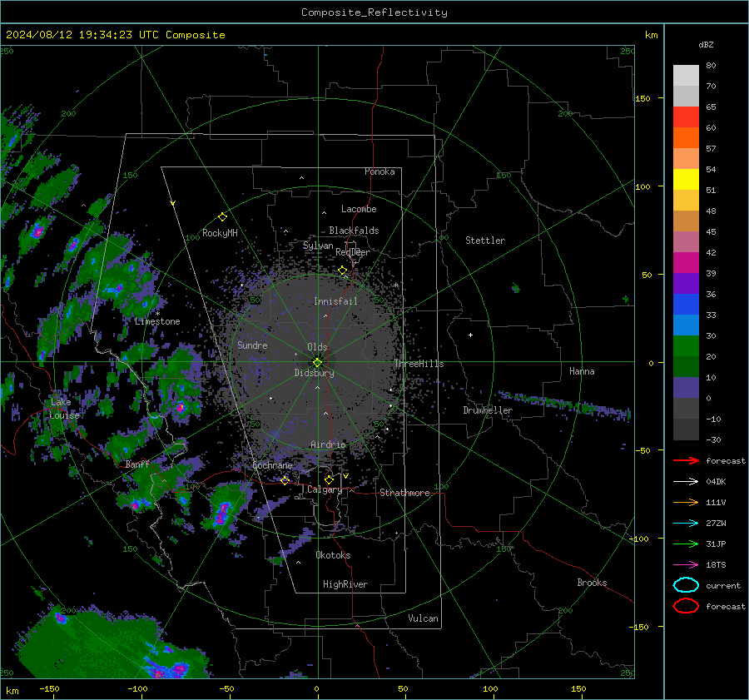Viewport: 749px width, 700px height.
Task: Click the green 31JP arrow legend icon
Action: tap(686, 544)
